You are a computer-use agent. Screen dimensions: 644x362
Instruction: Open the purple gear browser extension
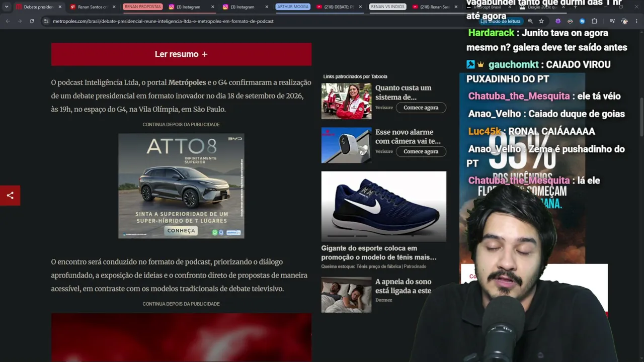click(x=558, y=21)
